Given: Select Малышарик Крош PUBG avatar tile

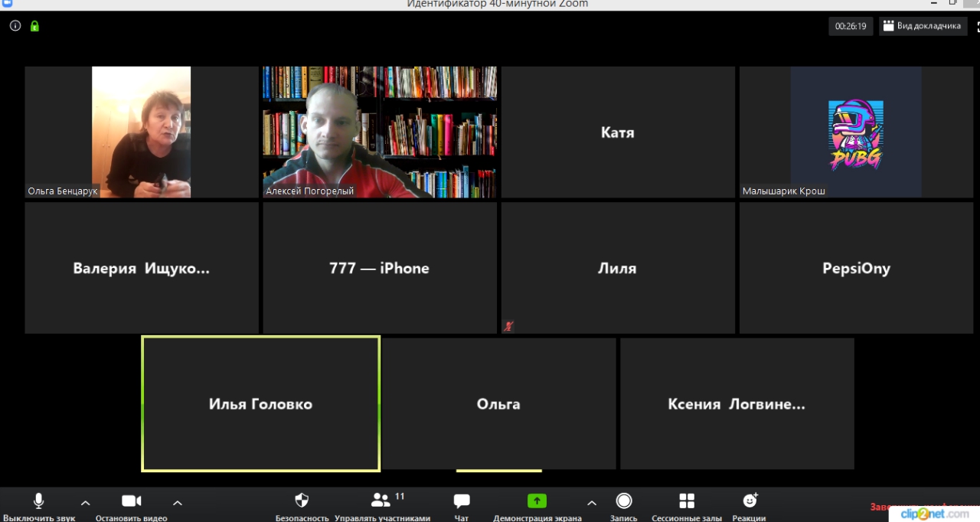Looking at the screenshot, I should pos(856,132).
